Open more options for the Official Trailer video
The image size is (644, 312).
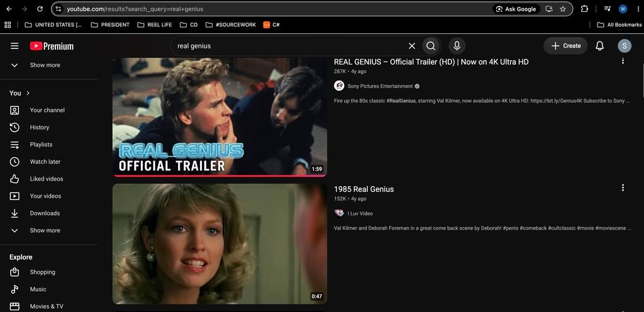[623, 61]
